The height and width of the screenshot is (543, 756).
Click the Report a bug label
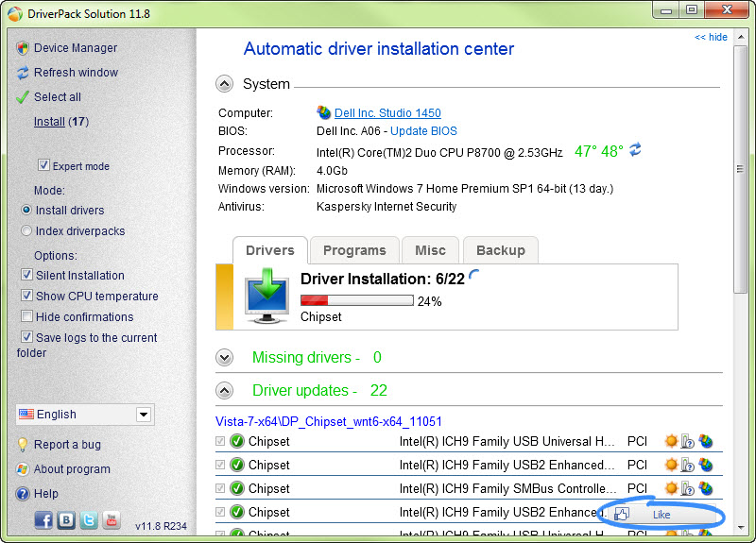[67, 445]
